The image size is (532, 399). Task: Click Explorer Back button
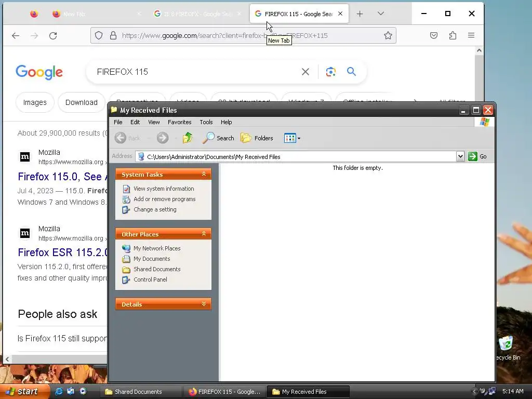pos(128,138)
